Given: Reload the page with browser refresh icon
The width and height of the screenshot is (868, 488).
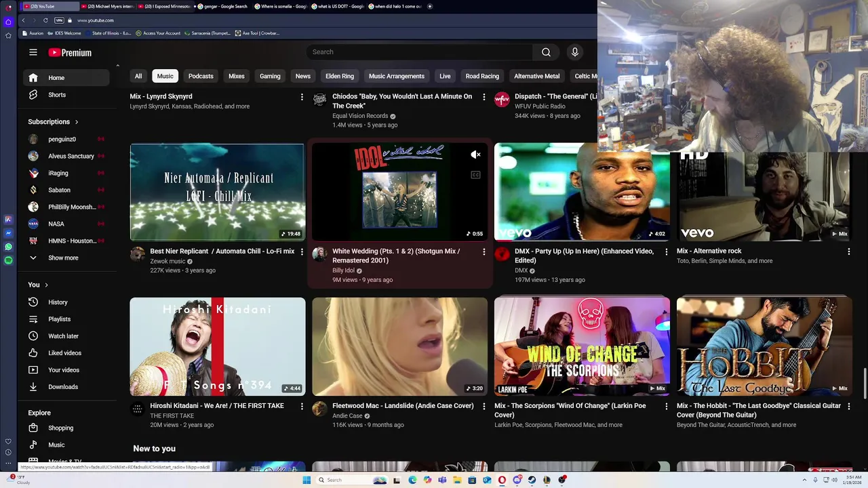Looking at the screenshot, I should pyautogui.click(x=45, y=20).
